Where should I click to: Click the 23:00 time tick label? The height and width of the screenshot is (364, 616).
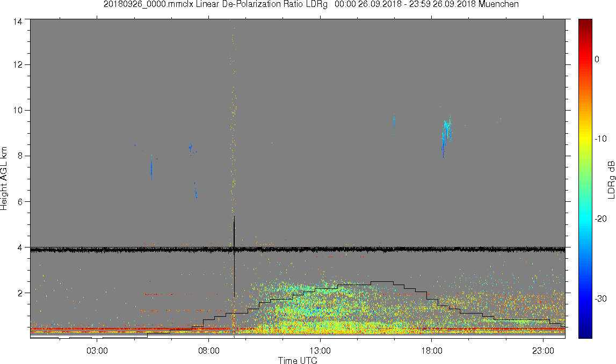point(543,351)
